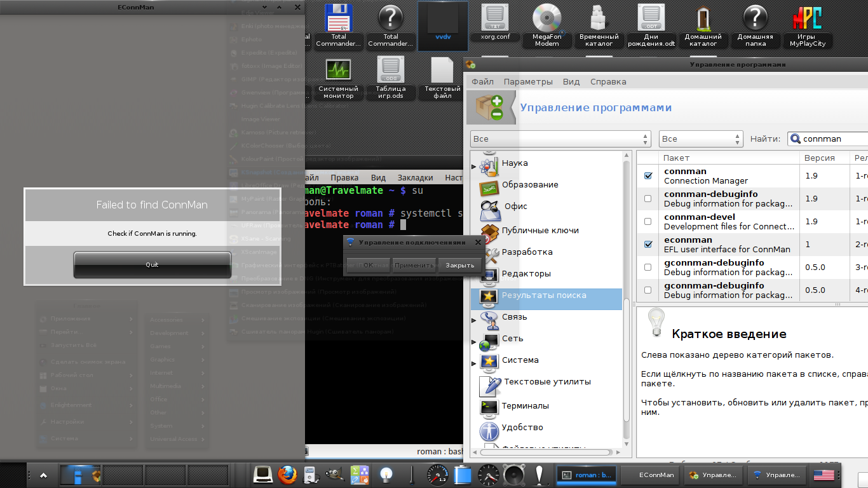Image resolution: width=868 pixels, height=488 pixels.
Task: Click the US flag keyboard layout icon
Action: [x=824, y=475]
